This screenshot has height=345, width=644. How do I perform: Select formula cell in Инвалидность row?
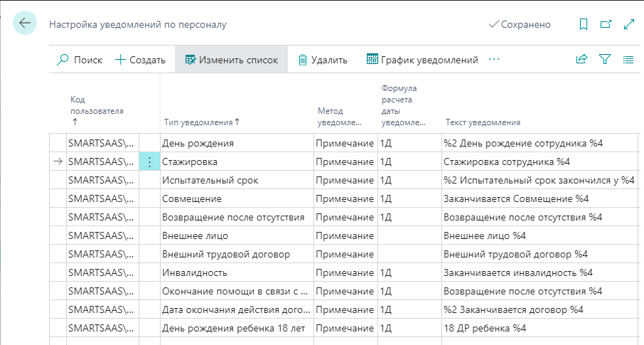[408, 272]
